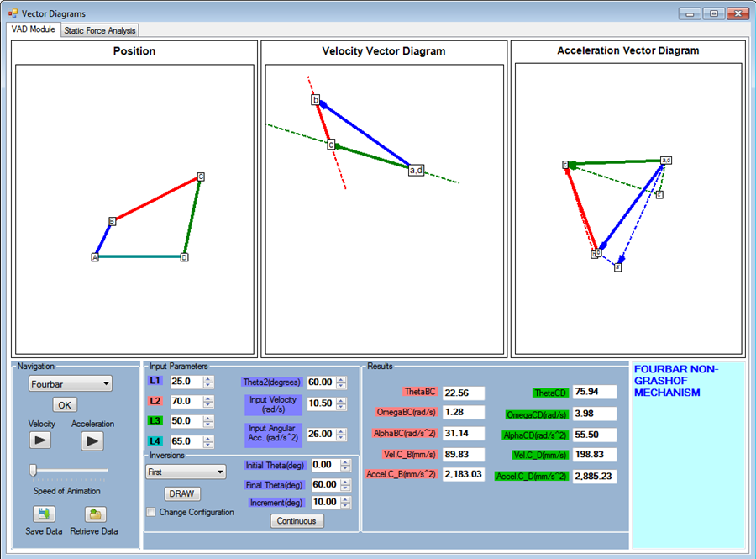Switch to the Static Force Analysis tab
Viewport: 756px width, 559px height.
point(99,29)
